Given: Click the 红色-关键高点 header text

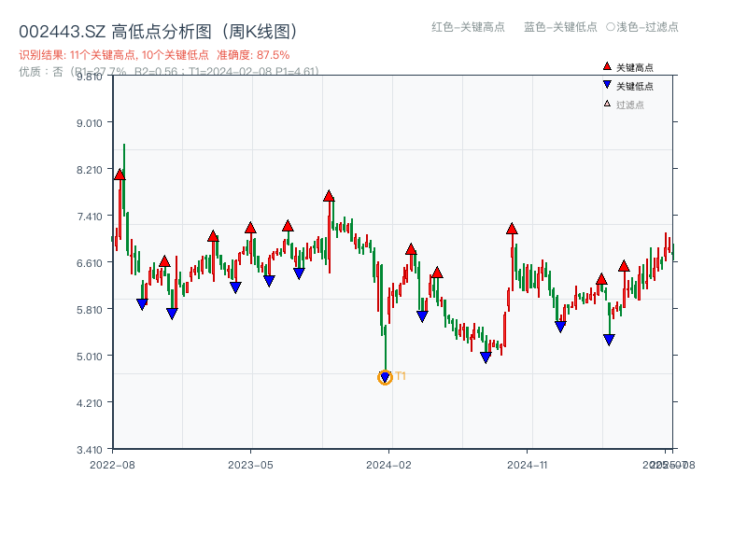Looking at the screenshot, I should [469, 27].
